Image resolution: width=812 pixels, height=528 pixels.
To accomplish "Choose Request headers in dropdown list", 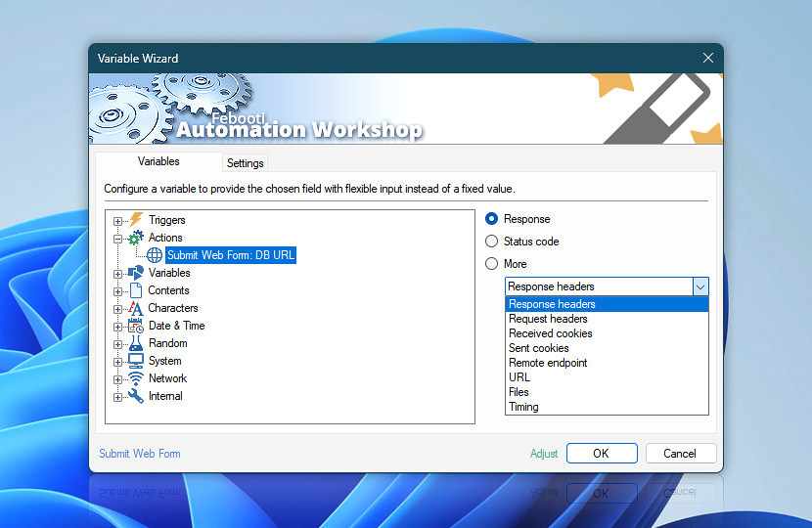I will tap(607, 319).
